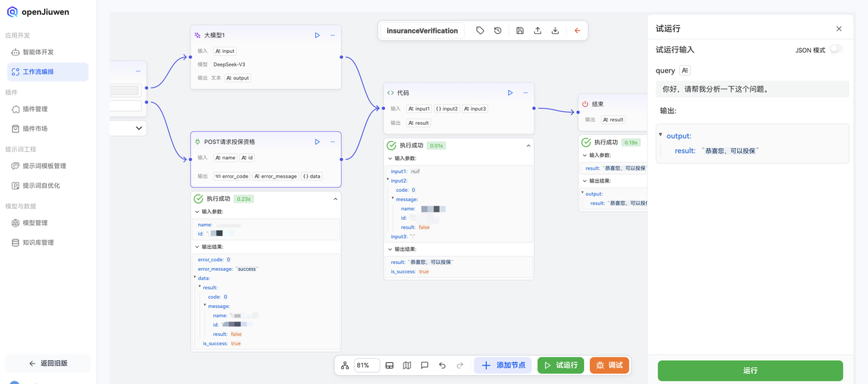Image resolution: width=868 pixels, height=384 pixels.
Task: Run the 大模型1 node play icon
Action: (x=317, y=35)
